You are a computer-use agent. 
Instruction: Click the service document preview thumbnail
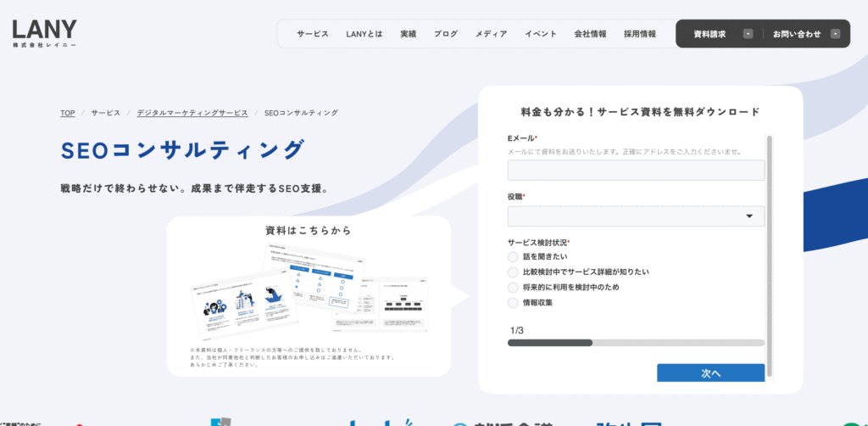click(309, 289)
